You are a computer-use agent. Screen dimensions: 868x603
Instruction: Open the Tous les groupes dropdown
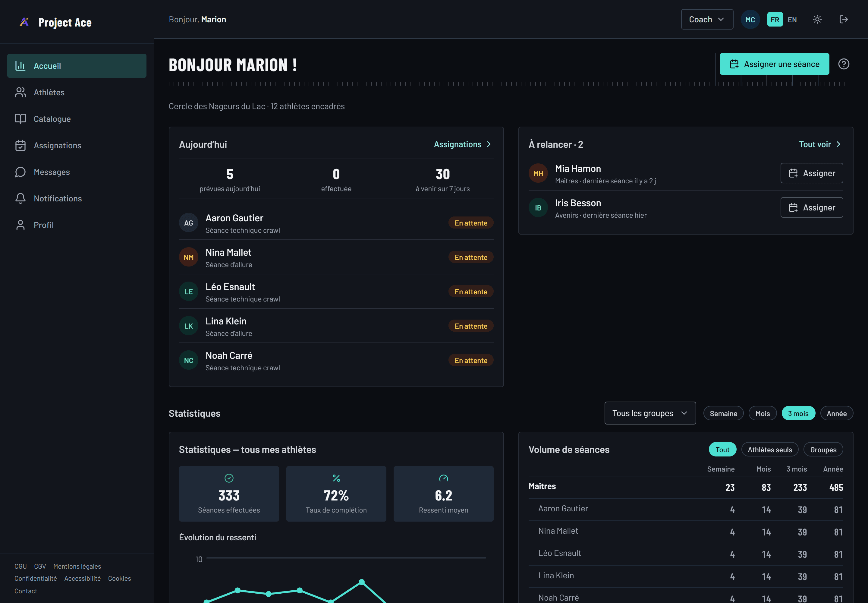pyautogui.click(x=650, y=413)
